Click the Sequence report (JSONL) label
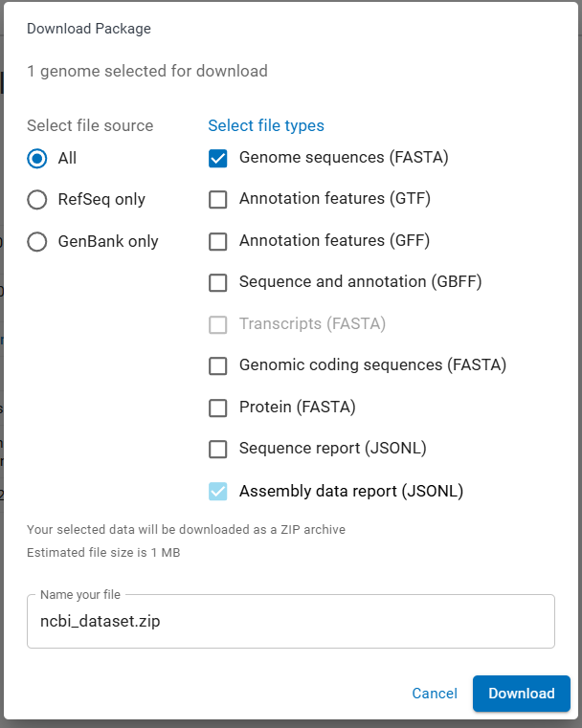 point(332,449)
